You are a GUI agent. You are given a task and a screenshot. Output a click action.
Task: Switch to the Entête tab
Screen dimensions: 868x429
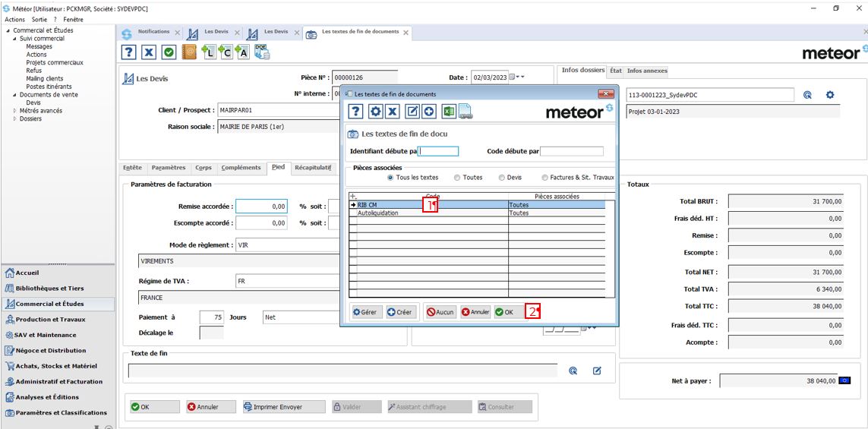[x=132, y=167]
